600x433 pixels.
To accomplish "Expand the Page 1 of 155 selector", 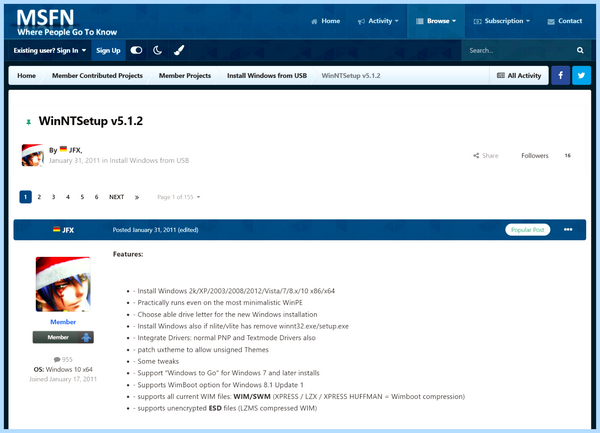I will pos(179,197).
